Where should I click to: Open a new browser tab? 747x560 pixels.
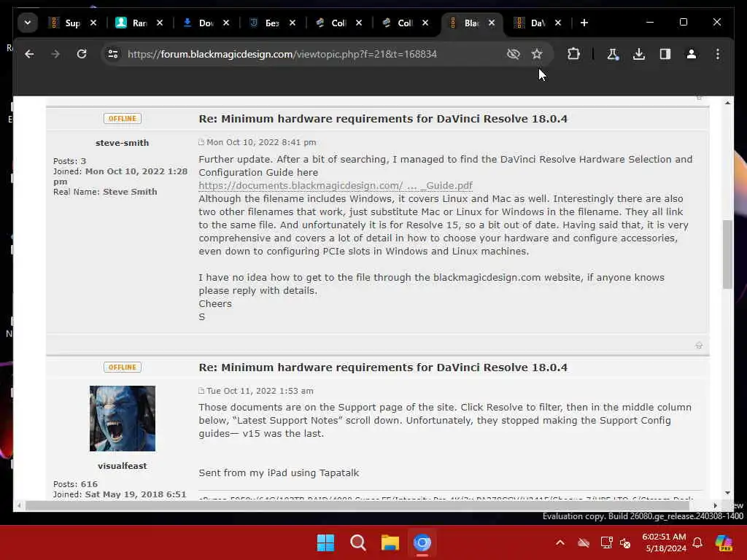coord(584,23)
